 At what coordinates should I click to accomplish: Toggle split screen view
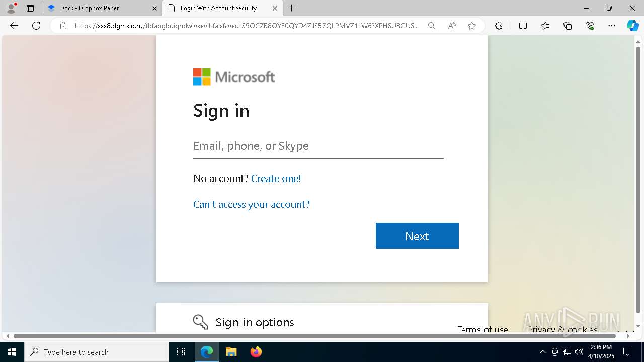coord(523,26)
